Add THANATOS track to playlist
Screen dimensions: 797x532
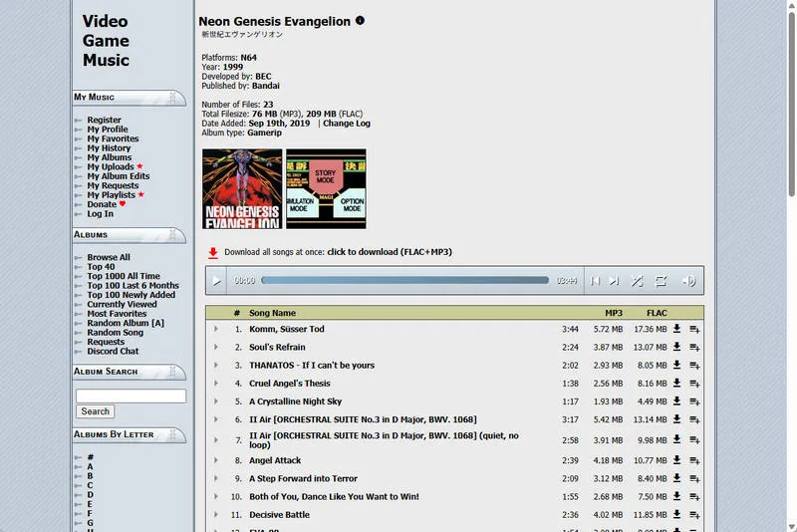click(694, 366)
